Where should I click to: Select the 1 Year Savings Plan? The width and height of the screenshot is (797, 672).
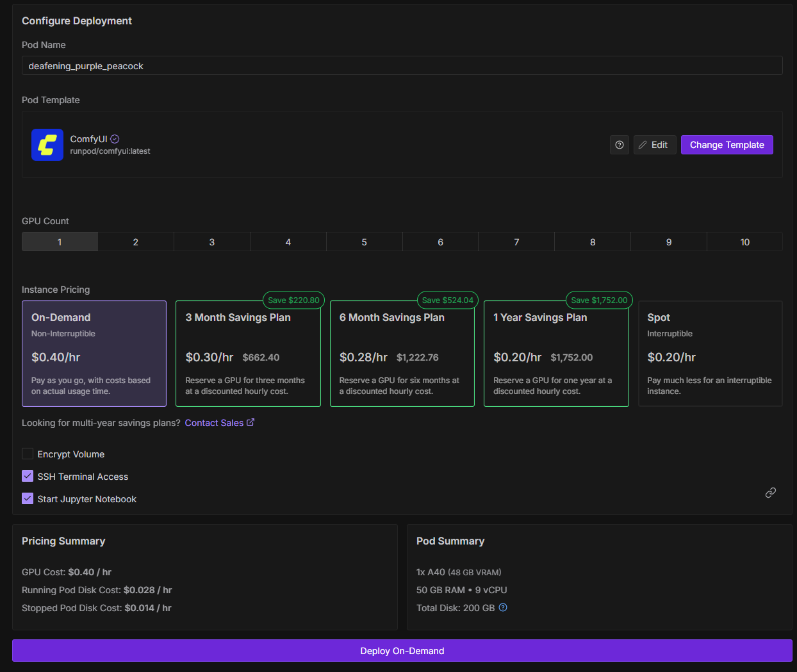tap(555, 354)
